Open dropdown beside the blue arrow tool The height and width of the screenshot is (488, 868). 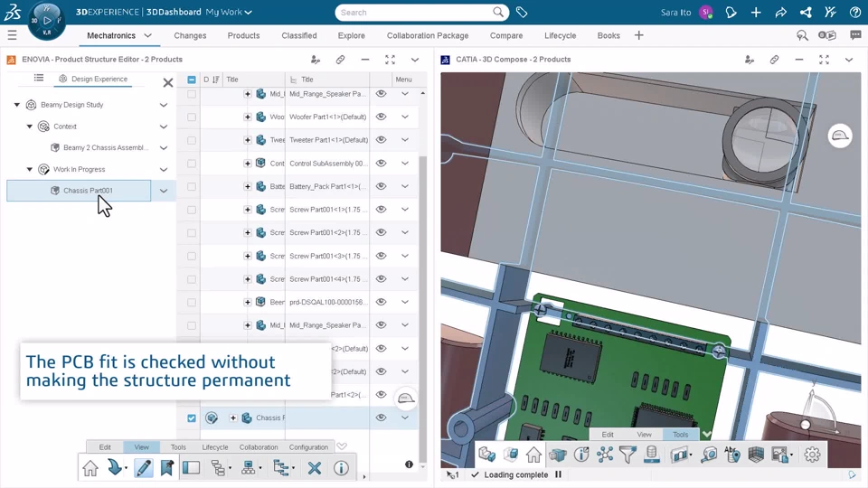(x=127, y=468)
